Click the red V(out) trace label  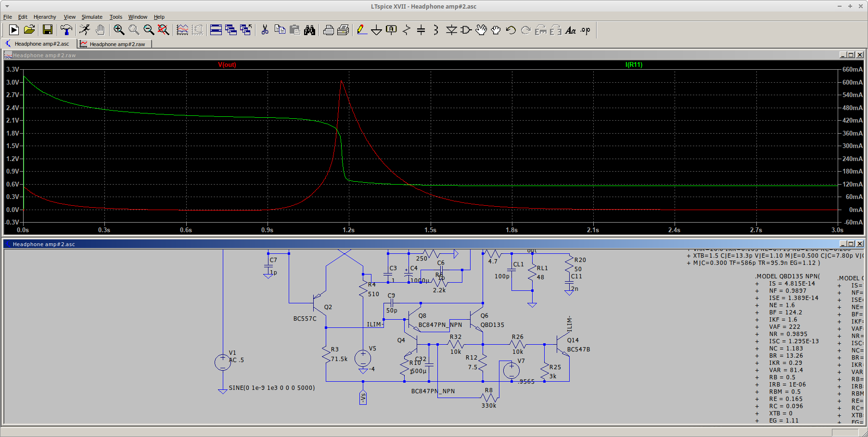click(227, 64)
